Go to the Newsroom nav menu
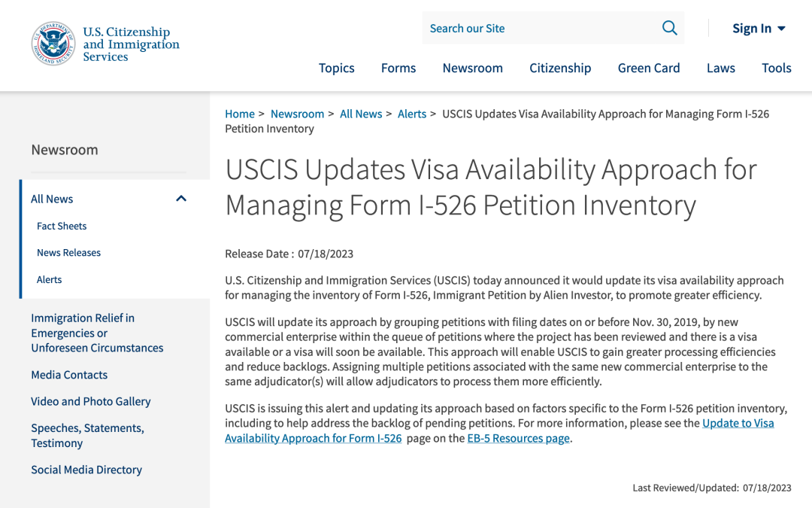 [x=472, y=68]
